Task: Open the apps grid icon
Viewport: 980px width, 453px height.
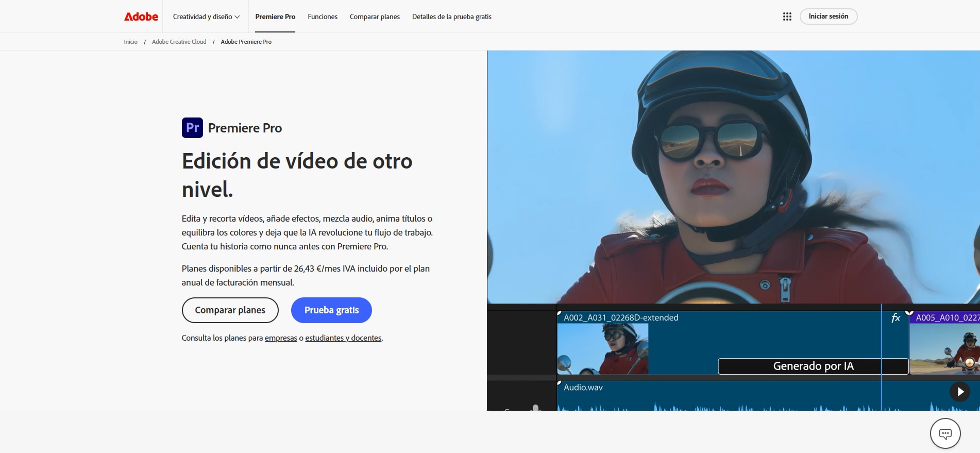Action: pos(787,16)
